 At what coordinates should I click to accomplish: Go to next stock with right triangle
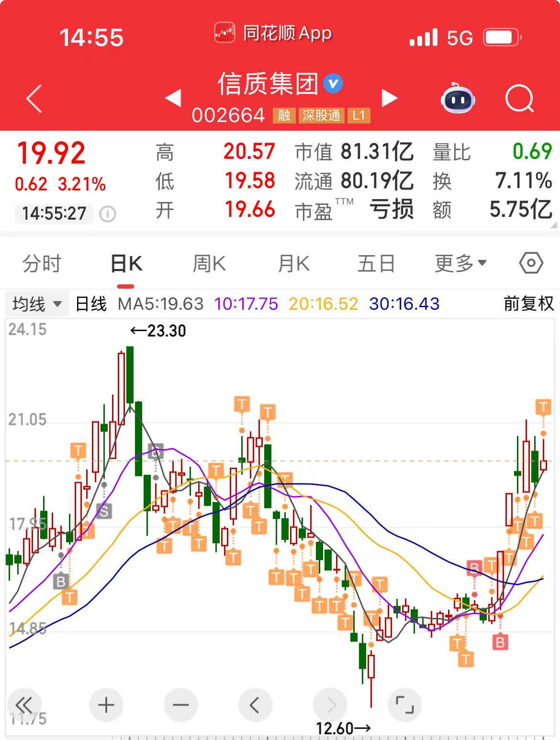[x=390, y=98]
